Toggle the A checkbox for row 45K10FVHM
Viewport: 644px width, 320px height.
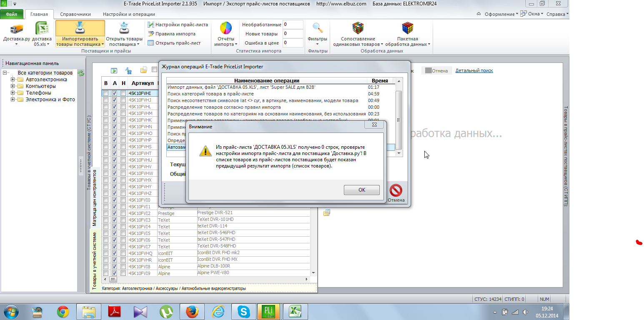114,113
